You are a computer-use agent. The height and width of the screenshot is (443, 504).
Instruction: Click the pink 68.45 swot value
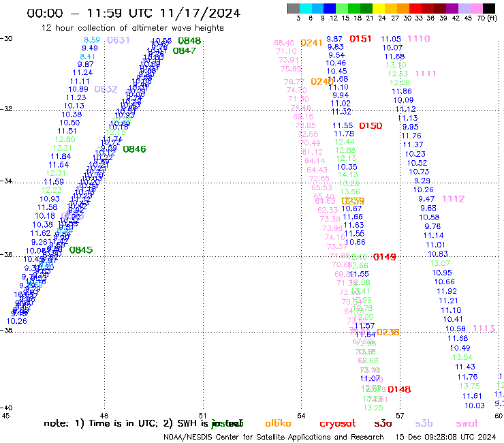[x=284, y=43]
